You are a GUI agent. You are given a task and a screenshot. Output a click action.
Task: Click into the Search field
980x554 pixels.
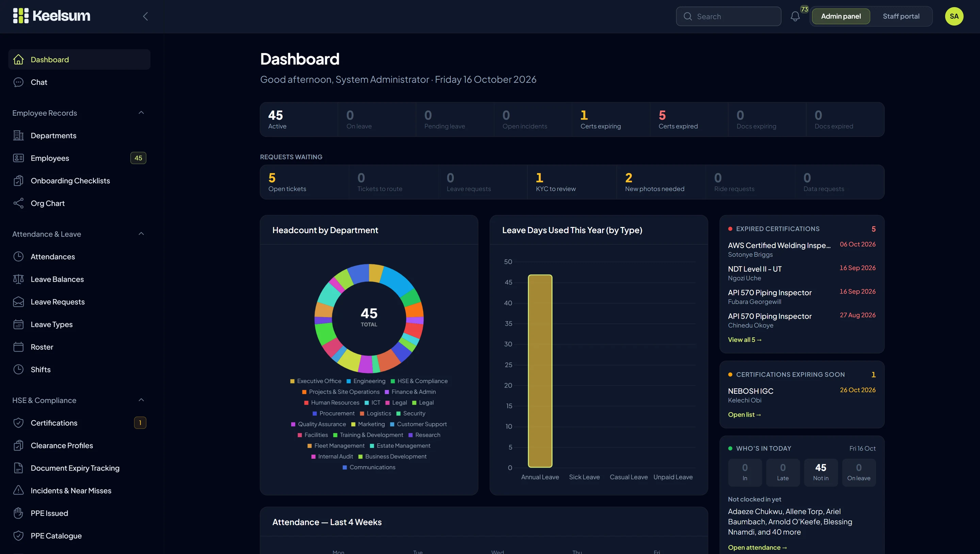728,16
